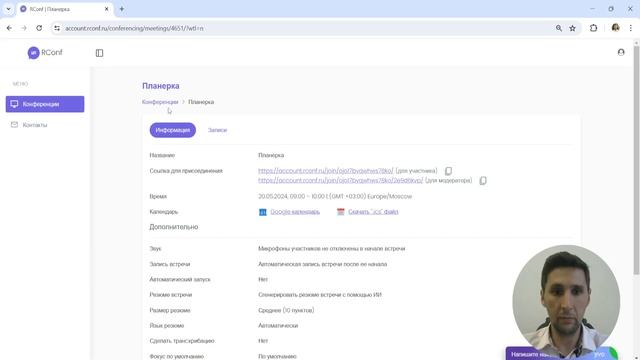This screenshot has height=360, width=640.
Task: Click the Ссылка для присоединения label
Action: 186,171
